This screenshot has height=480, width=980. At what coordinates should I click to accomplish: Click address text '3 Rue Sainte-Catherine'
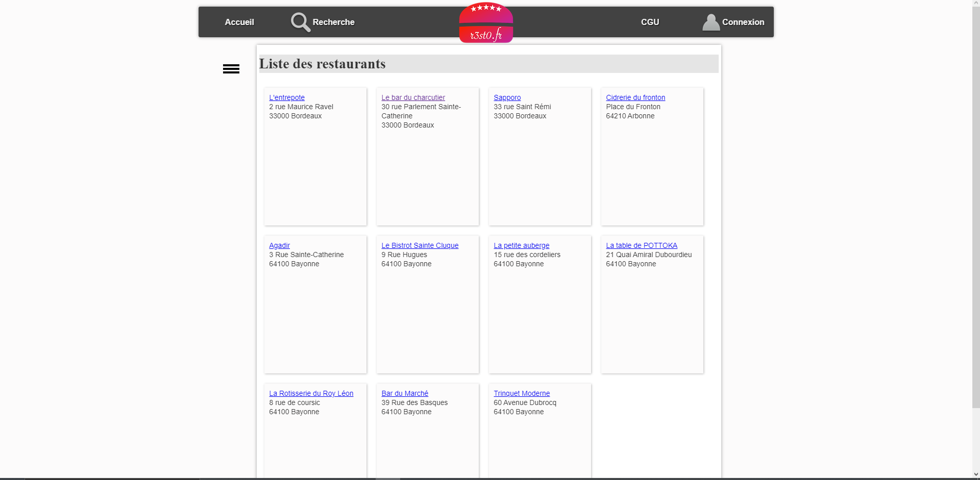coord(306,255)
